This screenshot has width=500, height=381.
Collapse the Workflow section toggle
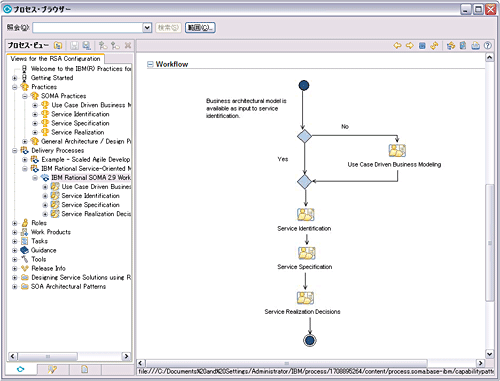[150, 64]
